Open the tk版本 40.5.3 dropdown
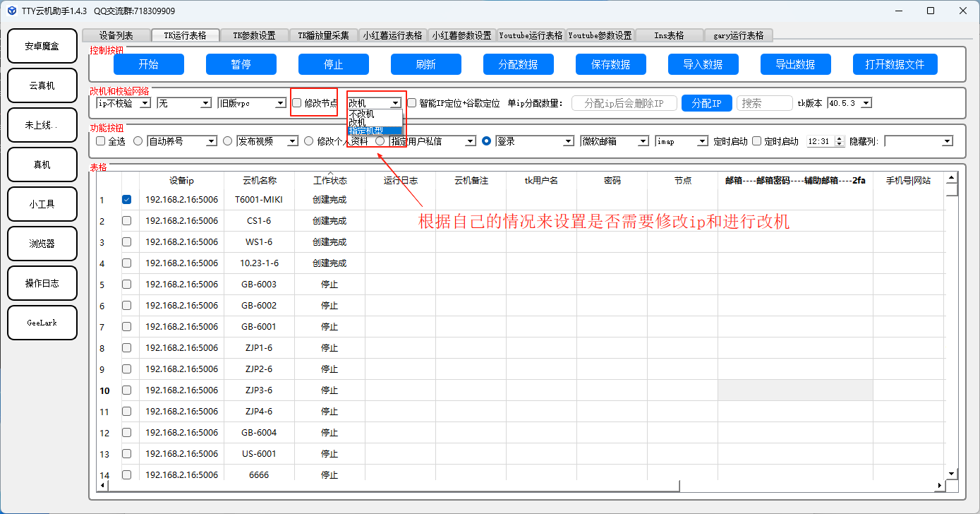The image size is (980, 514). (x=866, y=103)
